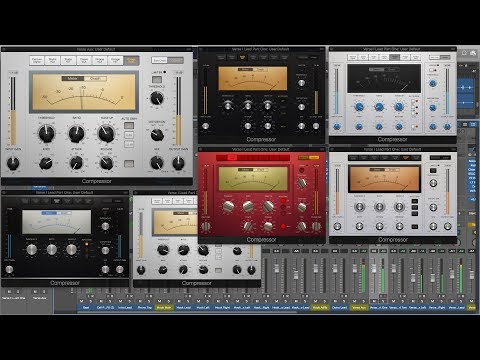Select Vintage VCA circuit in large silver Compressor
The image size is (480, 360).
click(100, 60)
